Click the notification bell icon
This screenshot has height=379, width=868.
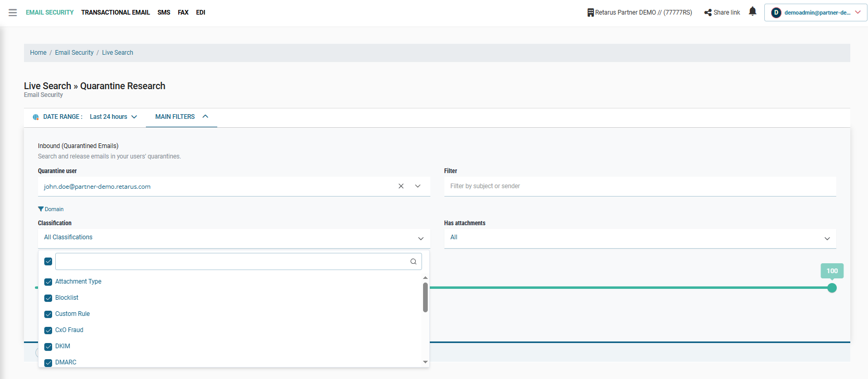click(x=752, y=11)
